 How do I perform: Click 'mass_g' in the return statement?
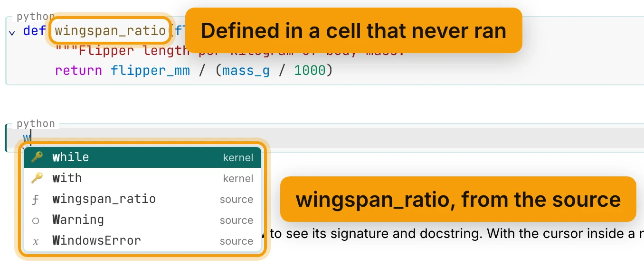246,71
